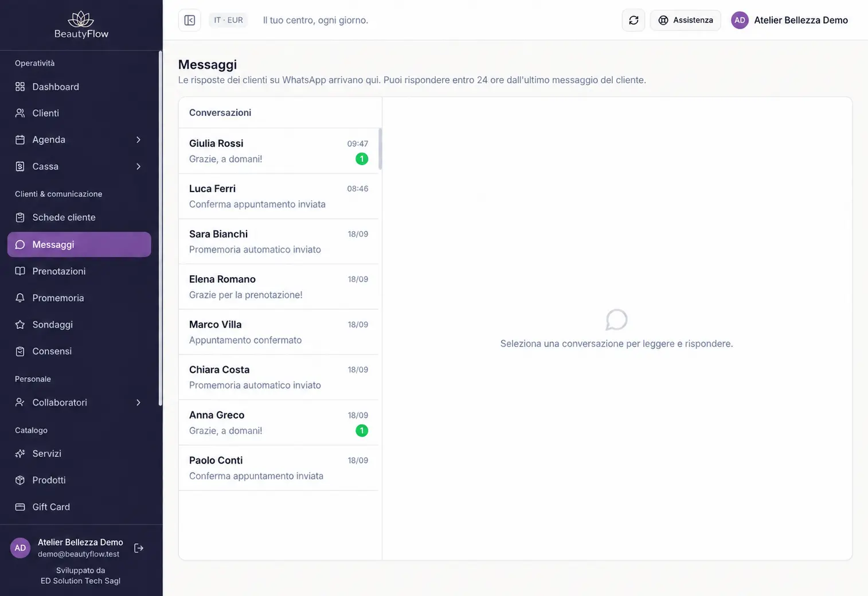
Task: Open Sondaggi via the star icon
Action: [20, 325]
